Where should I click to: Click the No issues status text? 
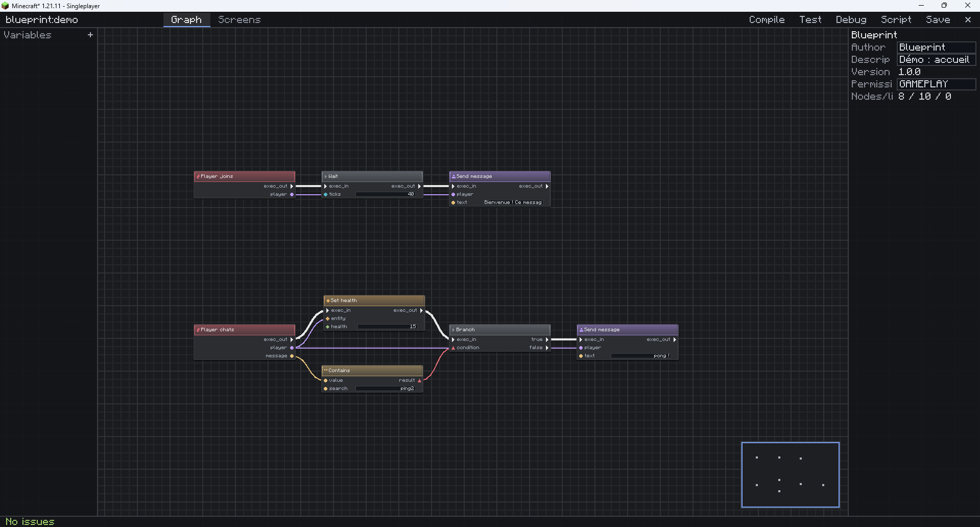[x=30, y=521]
